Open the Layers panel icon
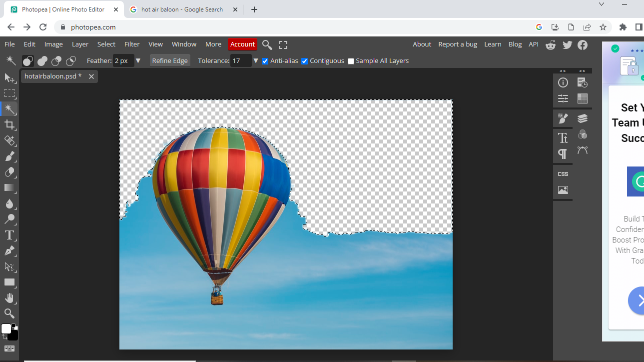Image resolution: width=644 pixels, height=362 pixels. (582, 118)
